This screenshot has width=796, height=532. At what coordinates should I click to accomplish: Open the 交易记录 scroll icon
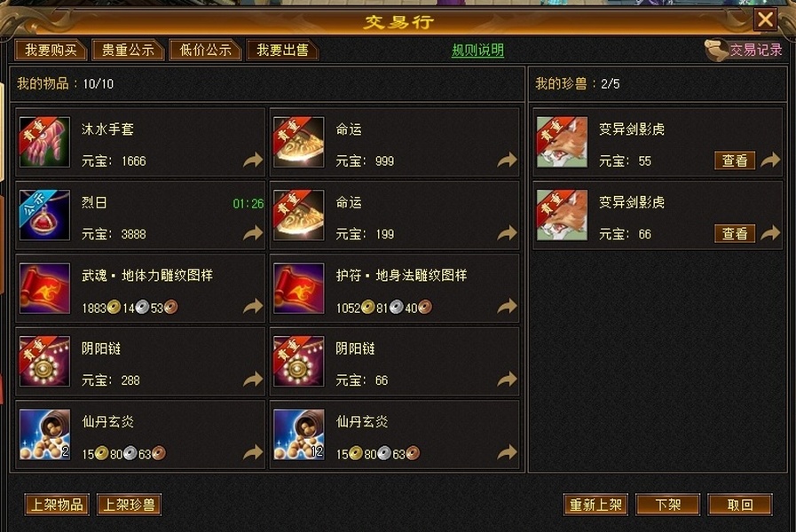(x=716, y=50)
